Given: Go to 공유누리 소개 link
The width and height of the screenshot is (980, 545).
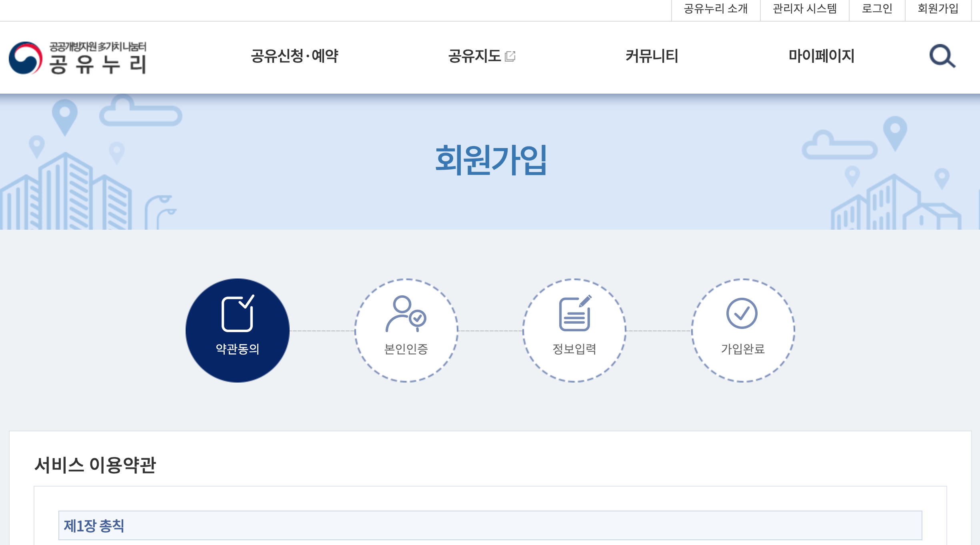Looking at the screenshot, I should tap(716, 9).
